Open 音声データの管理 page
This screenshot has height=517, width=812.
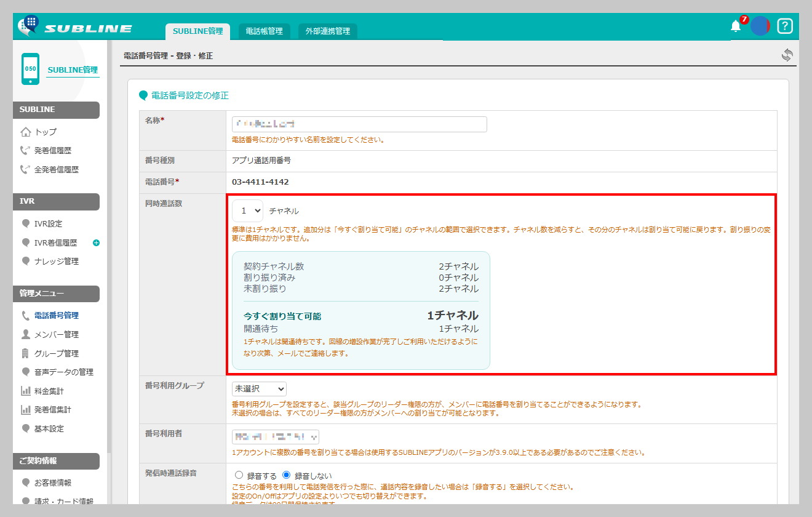[x=64, y=372]
